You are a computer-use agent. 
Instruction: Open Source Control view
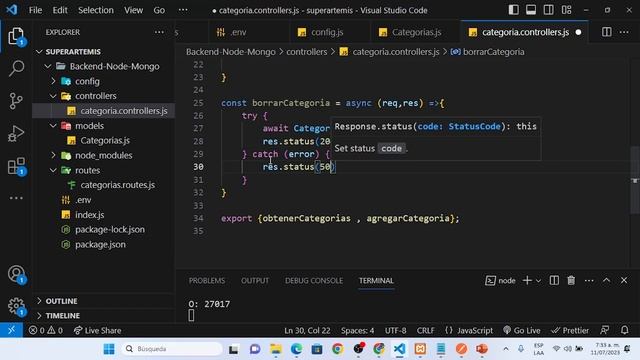point(16,101)
